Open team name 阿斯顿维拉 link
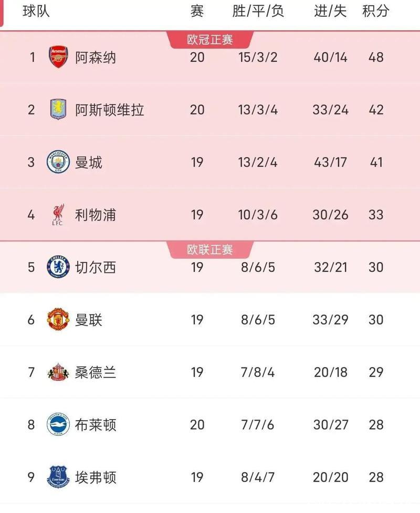Screen dimensions: 420x513 (x=109, y=109)
